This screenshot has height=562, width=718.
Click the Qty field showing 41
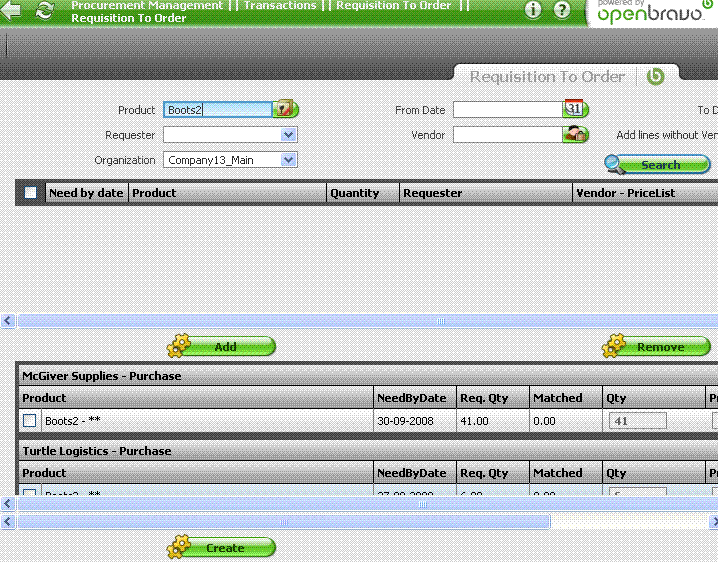click(x=638, y=421)
